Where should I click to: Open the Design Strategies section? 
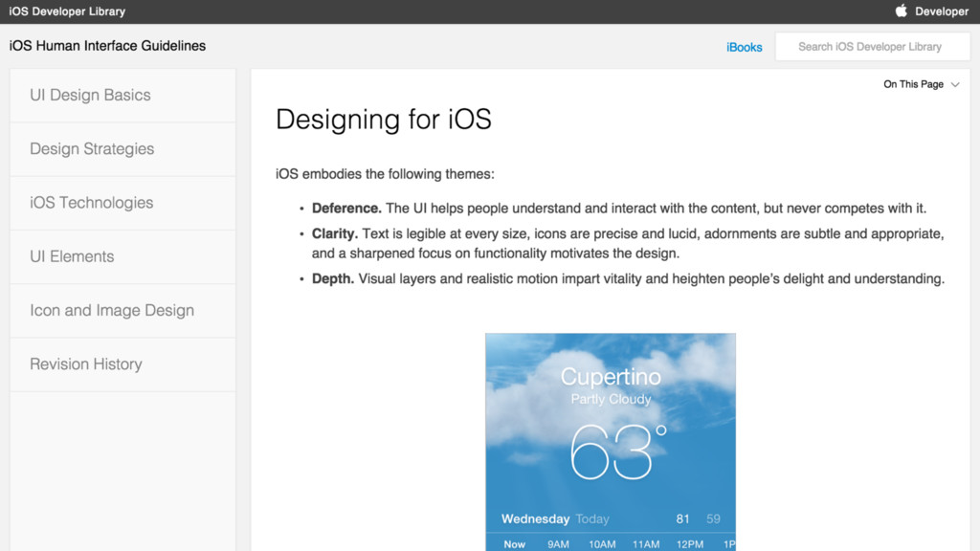tap(123, 148)
